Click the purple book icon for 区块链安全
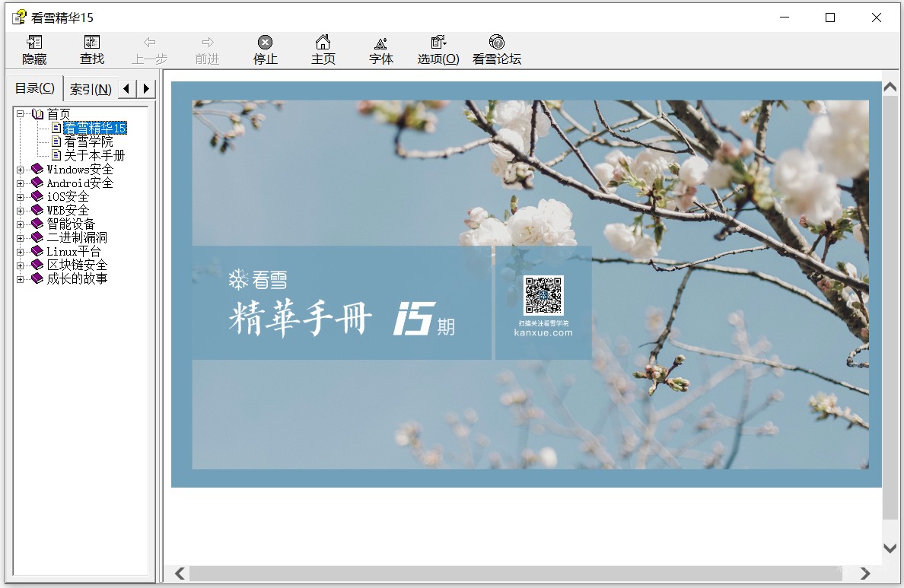 pyautogui.click(x=37, y=265)
